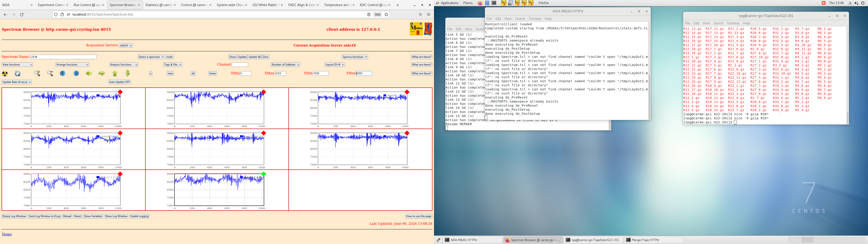The height and width of the screenshot is (244, 868).
Task: Click the Update All button
Action: pos(255,57)
